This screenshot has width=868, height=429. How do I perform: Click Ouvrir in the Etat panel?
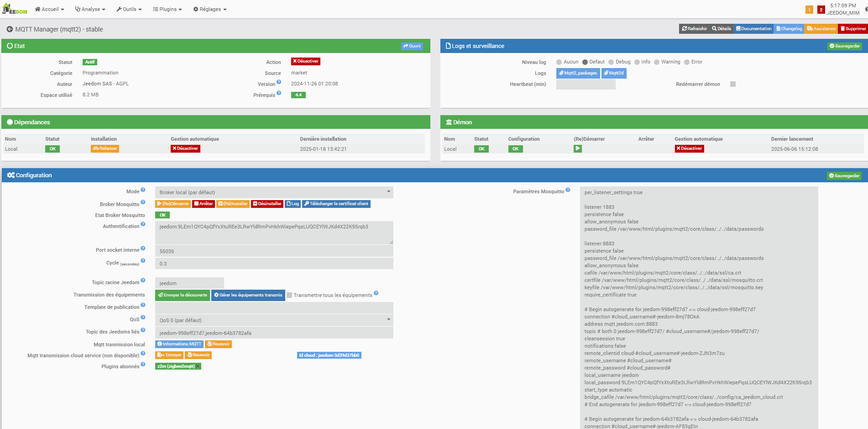(x=412, y=46)
